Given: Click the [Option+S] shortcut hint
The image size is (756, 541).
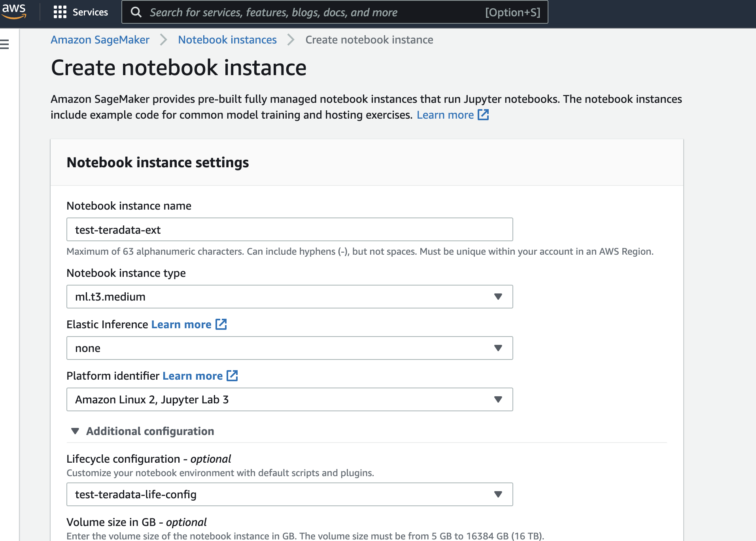Looking at the screenshot, I should click(512, 12).
